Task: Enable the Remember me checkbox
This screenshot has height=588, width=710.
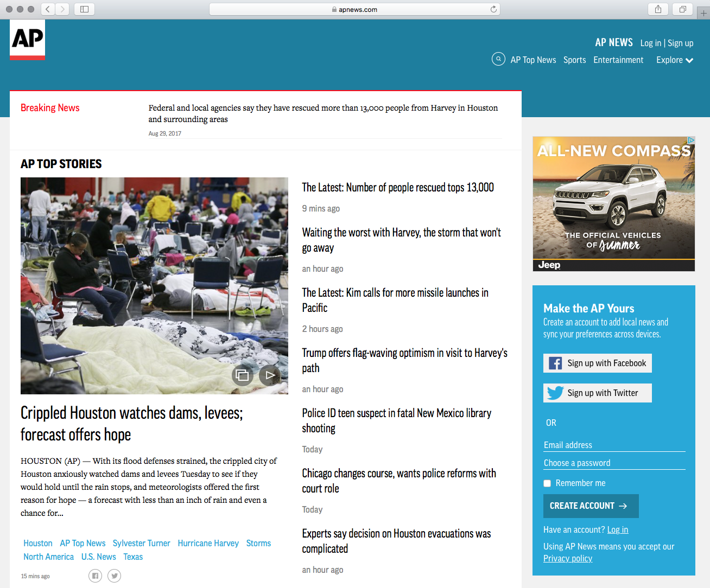Action: pyautogui.click(x=547, y=483)
